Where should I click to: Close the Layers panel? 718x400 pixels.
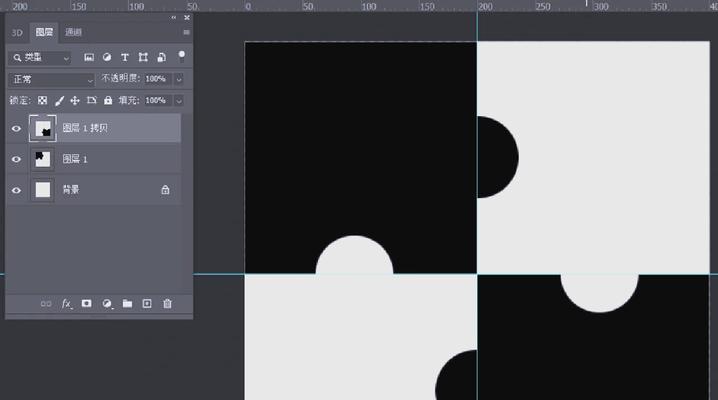[187, 17]
